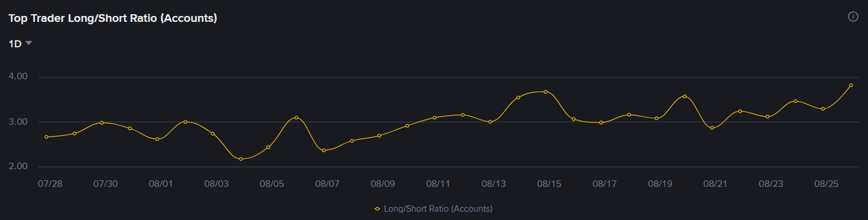Viewport: 868px width, 220px height.
Task: Select the data point for 08/23
Action: [767, 117]
